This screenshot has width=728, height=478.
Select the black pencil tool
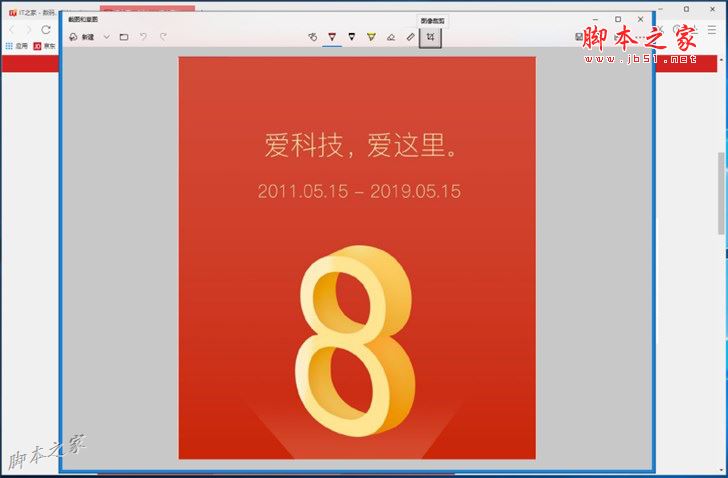pyautogui.click(x=351, y=37)
